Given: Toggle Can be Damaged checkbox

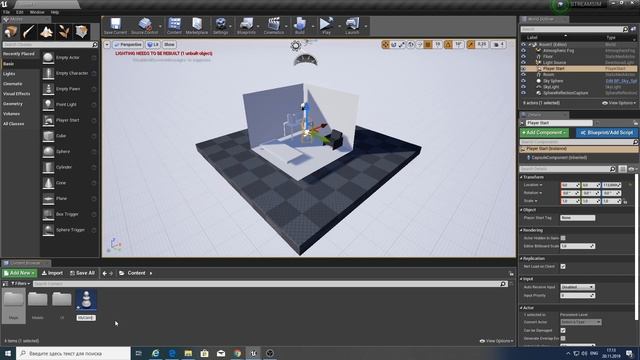Looking at the screenshot, I should tap(563, 330).
